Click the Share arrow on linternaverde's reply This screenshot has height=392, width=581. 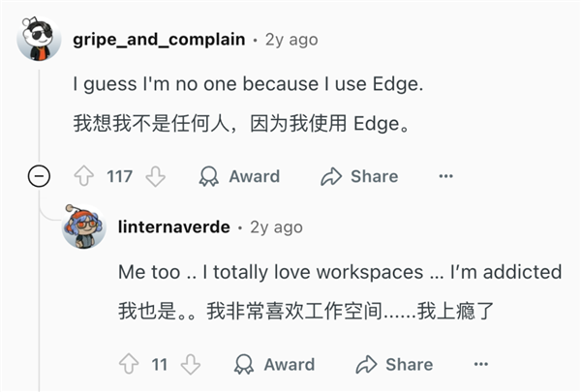(x=366, y=364)
